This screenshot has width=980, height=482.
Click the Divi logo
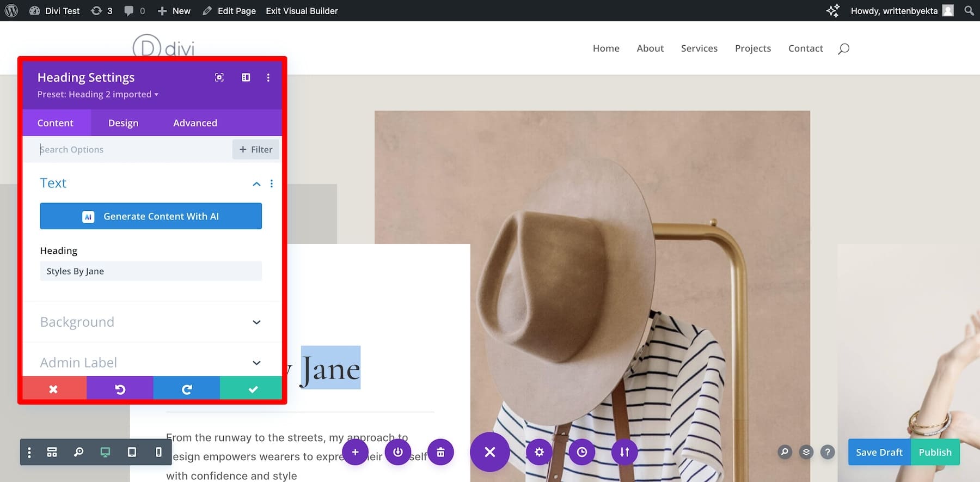(x=163, y=46)
